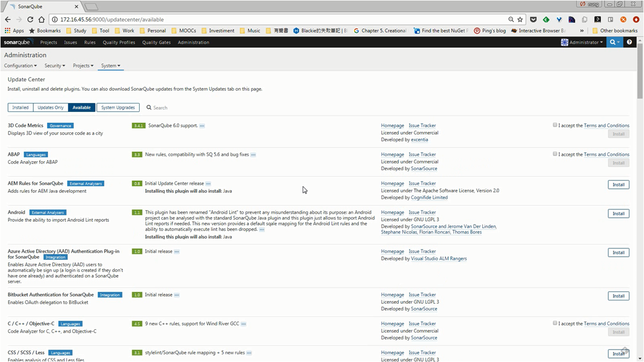Open Rules in the top navigation

coord(89,42)
